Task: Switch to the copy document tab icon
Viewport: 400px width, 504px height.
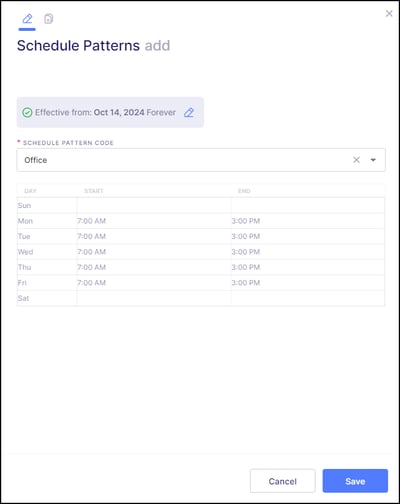Action: (x=49, y=19)
